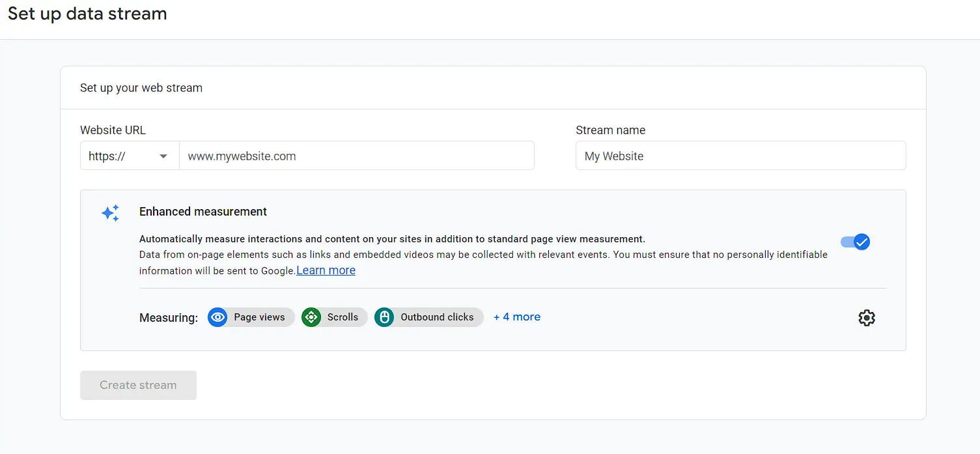
Task: Open the Enhanced measurement settings gear
Action: [x=866, y=318]
